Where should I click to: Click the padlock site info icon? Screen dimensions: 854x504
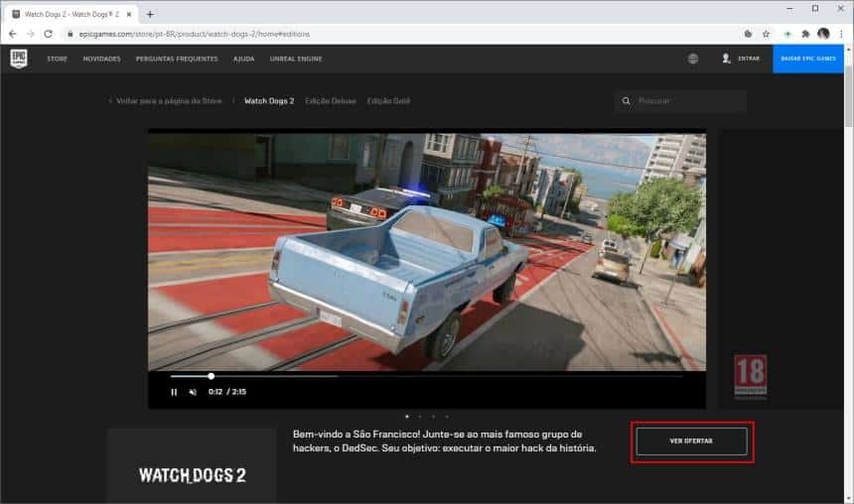[x=71, y=34]
